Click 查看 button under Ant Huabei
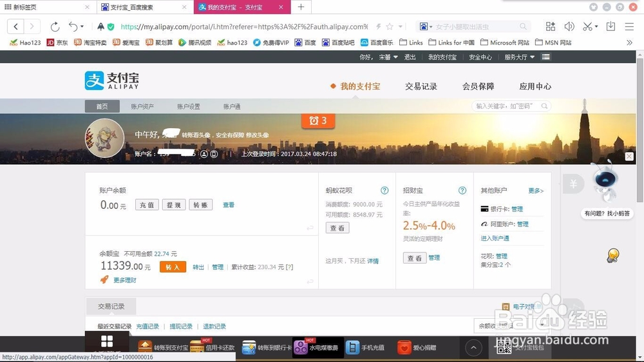The height and width of the screenshot is (362, 644). coord(337,228)
